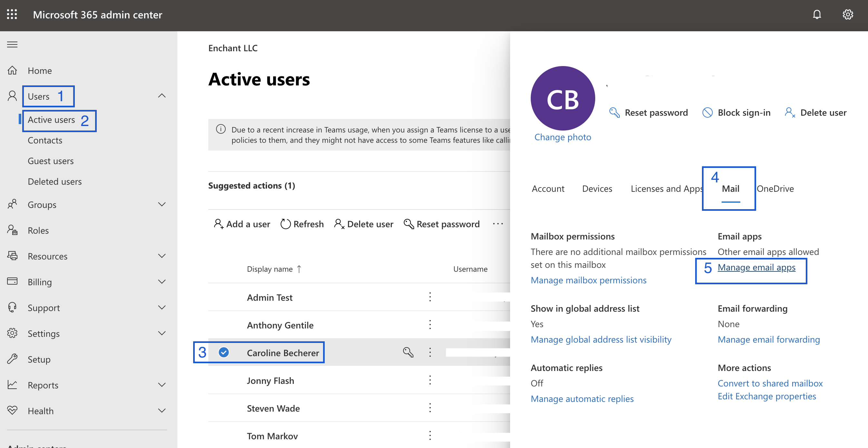868x448 pixels.
Task: Open more options for Jonny Flash
Action: tap(430, 380)
